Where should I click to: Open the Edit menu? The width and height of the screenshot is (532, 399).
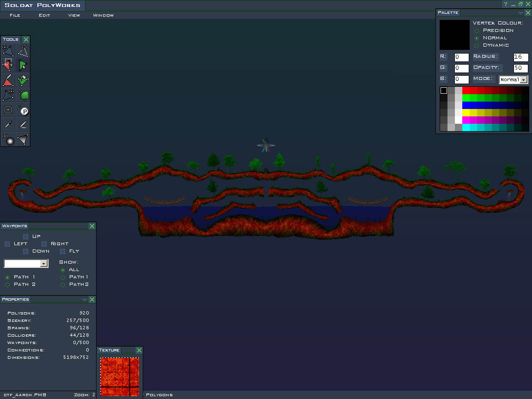(x=44, y=15)
